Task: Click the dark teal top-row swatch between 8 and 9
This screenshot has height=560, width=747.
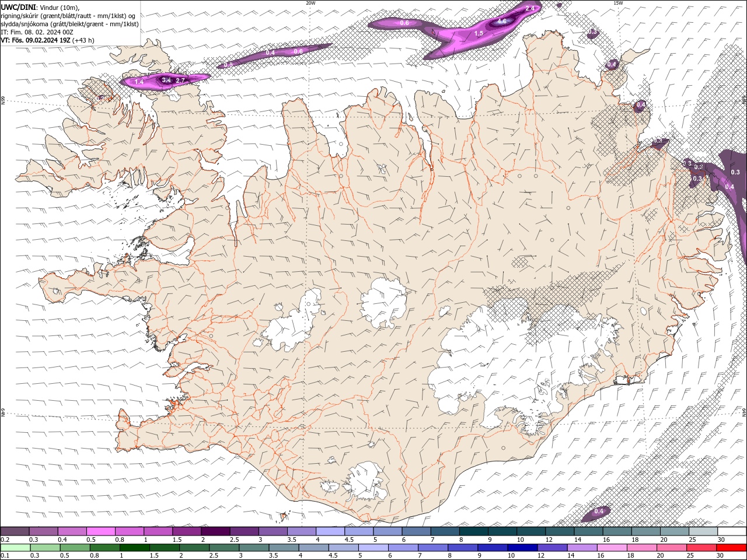Action: [473, 531]
